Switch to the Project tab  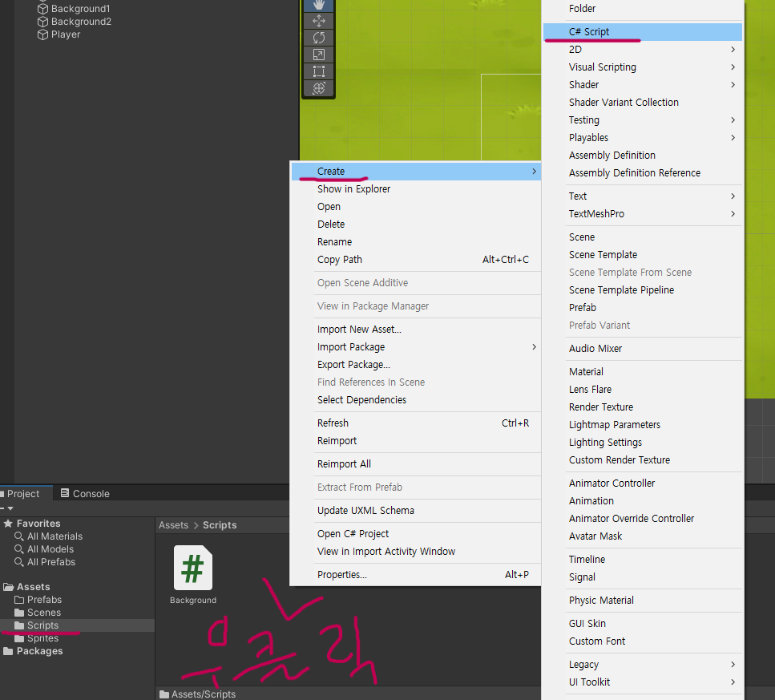tap(23, 494)
